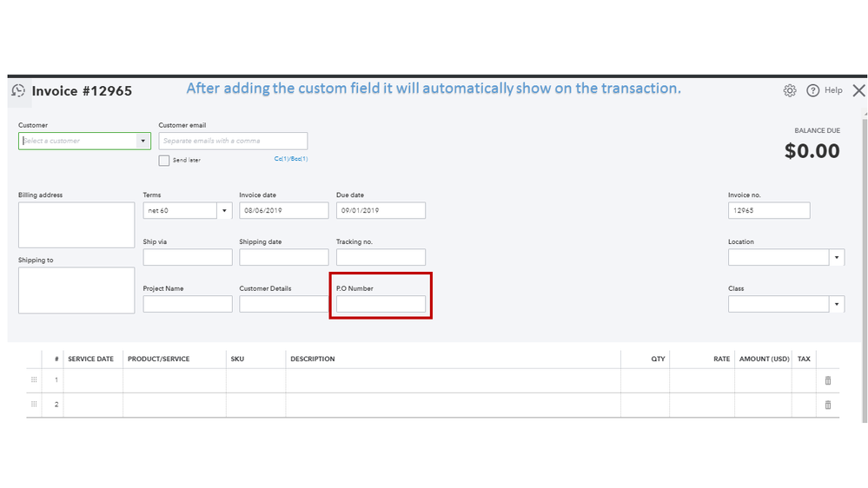The width and height of the screenshot is (868, 488).
Task: Grab the row 2 drag handle
Action: point(35,405)
